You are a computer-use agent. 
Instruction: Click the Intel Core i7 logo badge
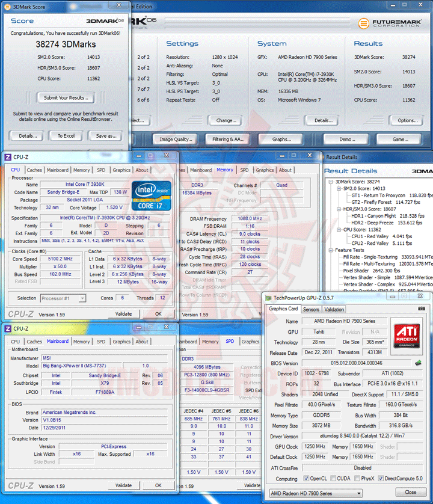pyautogui.click(x=152, y=195)
